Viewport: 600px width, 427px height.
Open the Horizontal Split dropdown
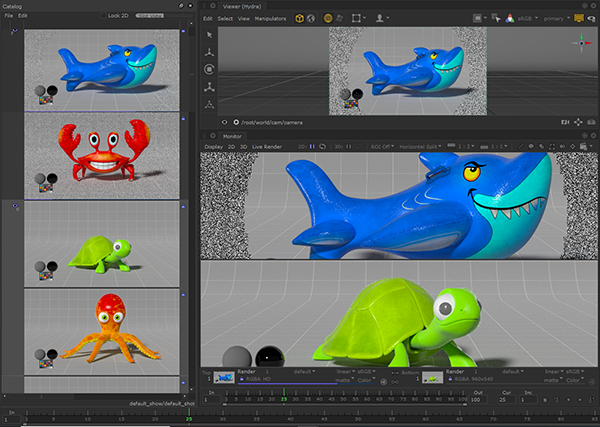tap(421, 146)
